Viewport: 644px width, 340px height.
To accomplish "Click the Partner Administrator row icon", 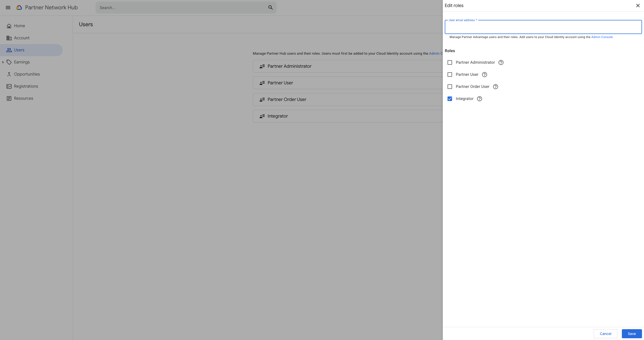I will point(262,66).
